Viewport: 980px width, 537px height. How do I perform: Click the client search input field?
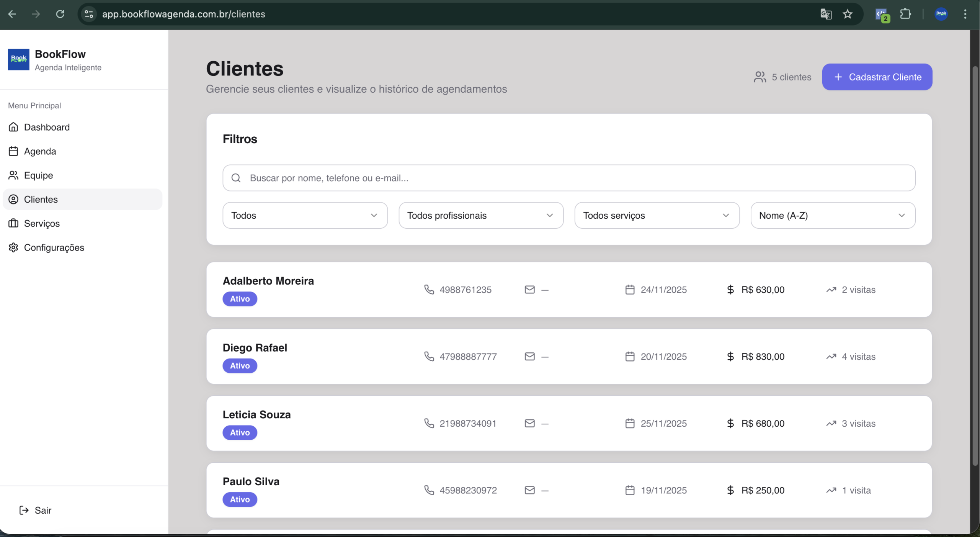569,178
